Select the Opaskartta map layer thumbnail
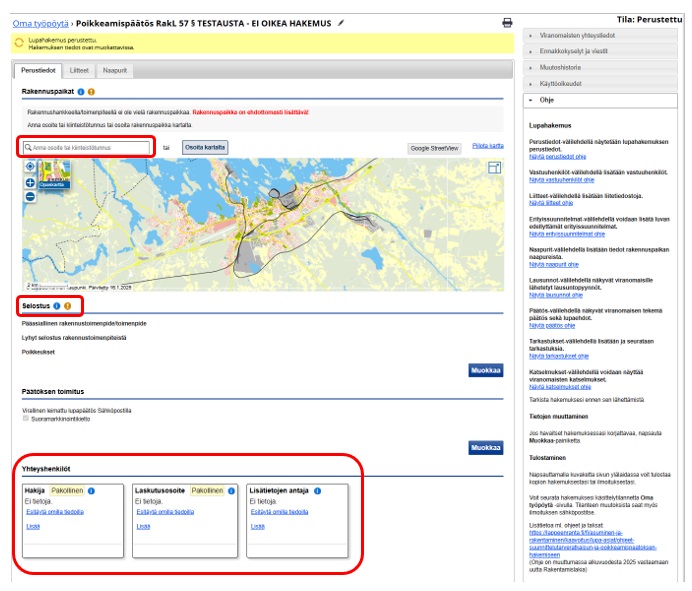 (55, 174)
